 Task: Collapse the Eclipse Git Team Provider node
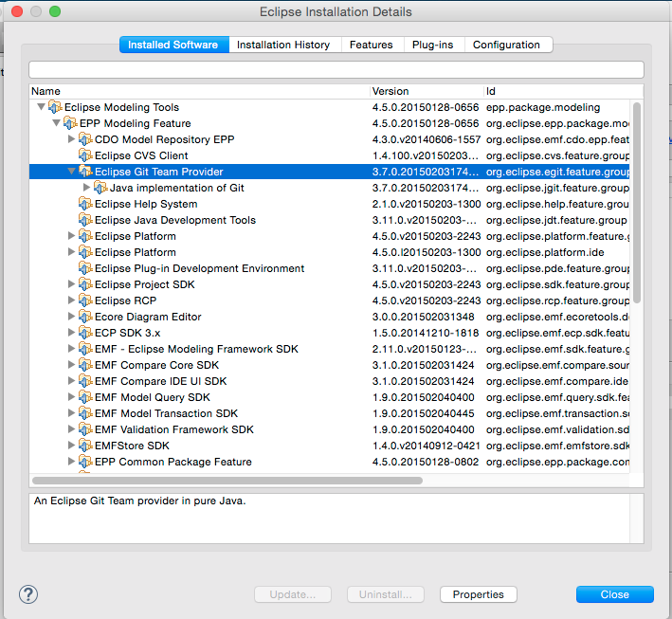coord(71,172)
